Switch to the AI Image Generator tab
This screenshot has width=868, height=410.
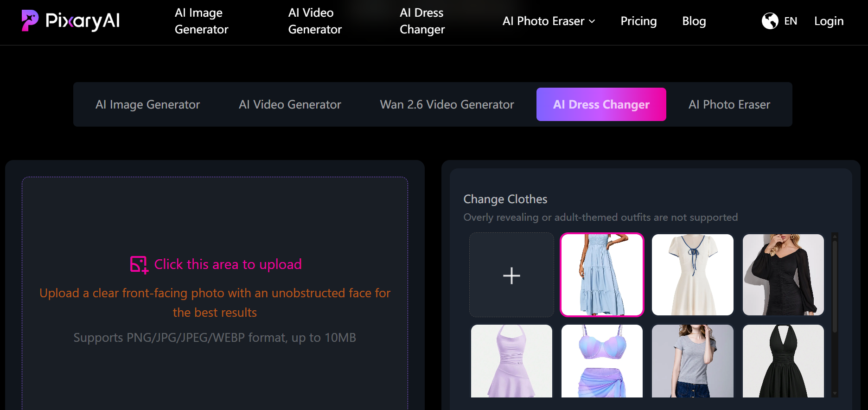[x=147, y=104]
